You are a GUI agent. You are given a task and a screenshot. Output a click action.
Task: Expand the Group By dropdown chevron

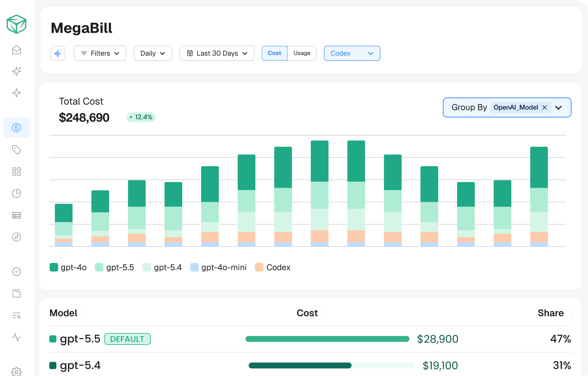pos(559,107)
